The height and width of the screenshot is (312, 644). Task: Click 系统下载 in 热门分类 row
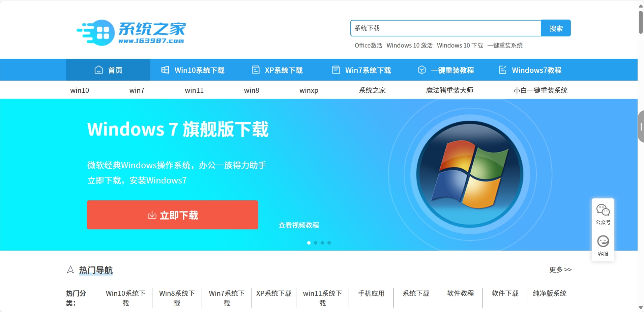coord(416,293)
